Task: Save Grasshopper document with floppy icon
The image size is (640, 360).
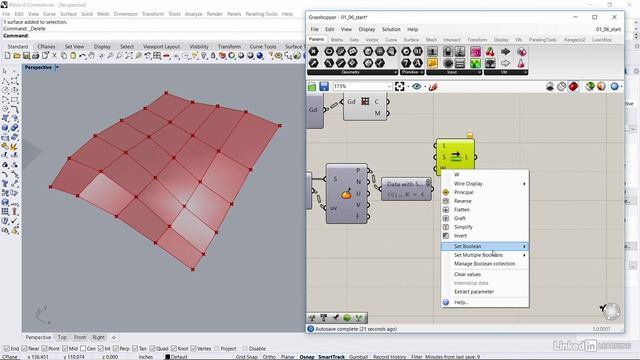Action: [324, 87]
